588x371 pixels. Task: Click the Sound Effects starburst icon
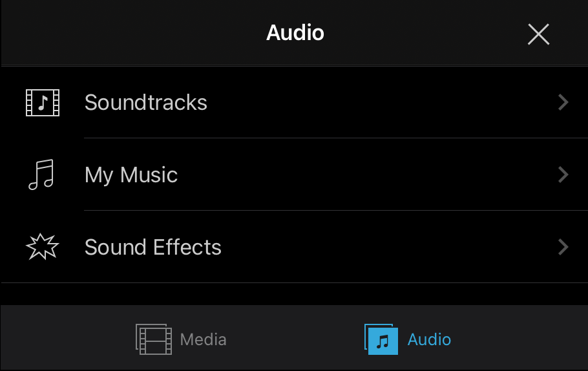43,246
